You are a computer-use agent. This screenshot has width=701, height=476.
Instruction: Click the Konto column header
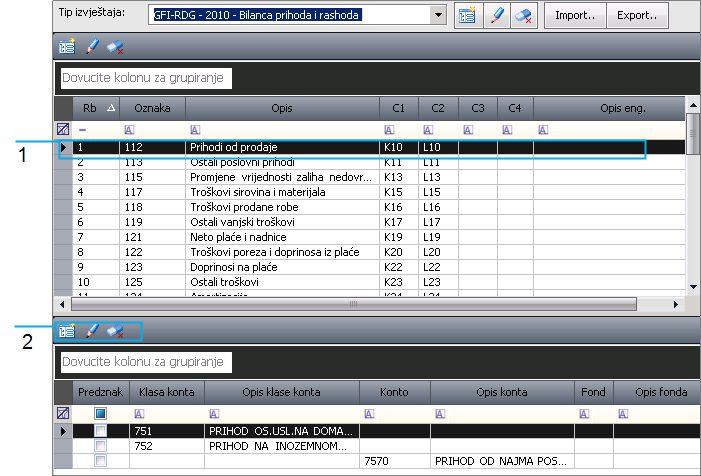click(x=395, y=392)
